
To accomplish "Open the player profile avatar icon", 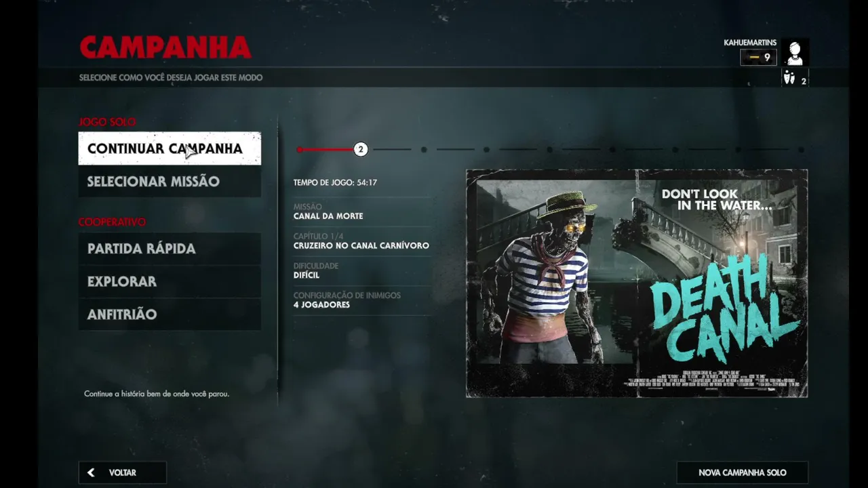I will pyautogui.click(x=795, y=52).
